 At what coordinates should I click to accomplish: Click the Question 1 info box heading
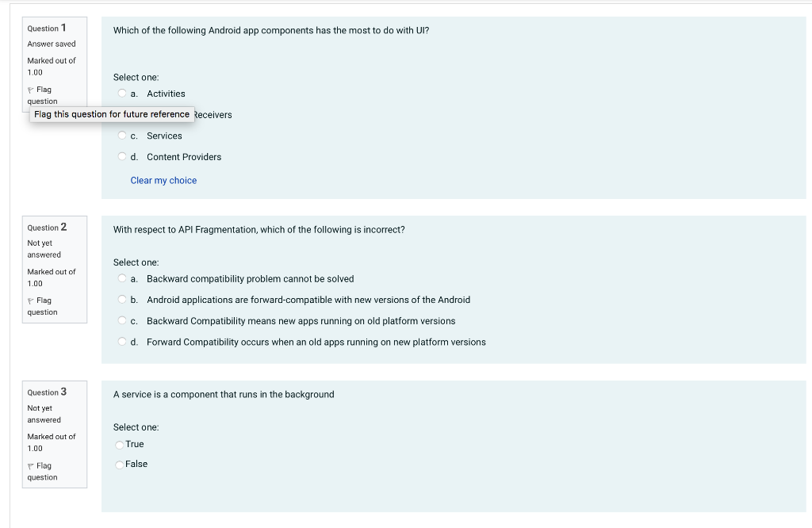[47, 28]
